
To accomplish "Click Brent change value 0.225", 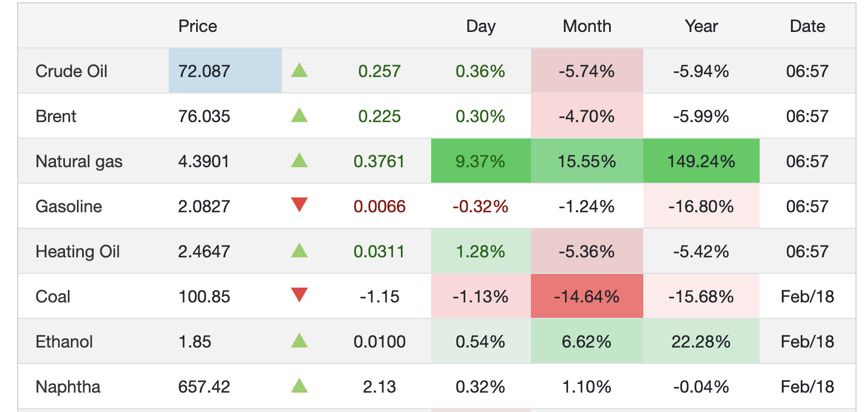I will [379, 116].
